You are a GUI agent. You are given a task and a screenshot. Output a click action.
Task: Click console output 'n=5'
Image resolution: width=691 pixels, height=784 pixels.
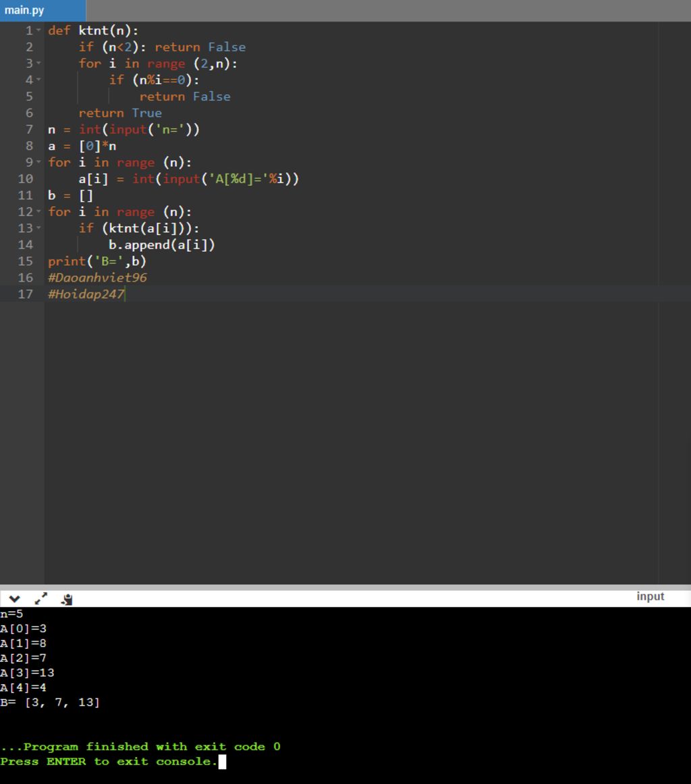point(11,614)
